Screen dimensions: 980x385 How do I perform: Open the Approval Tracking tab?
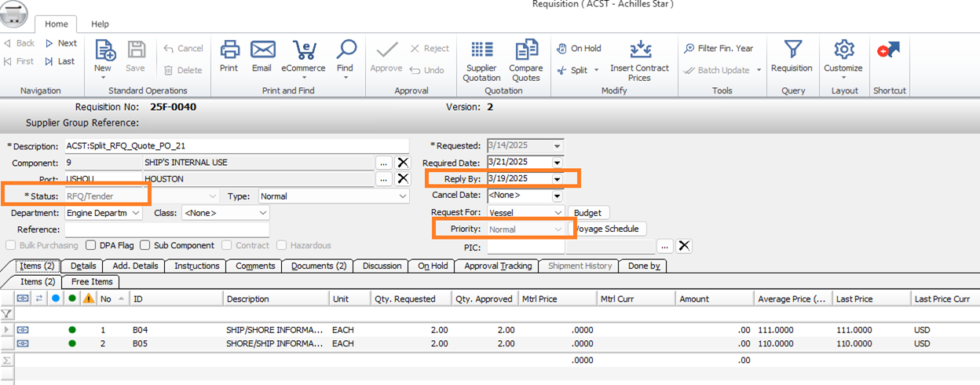[498, 266]
